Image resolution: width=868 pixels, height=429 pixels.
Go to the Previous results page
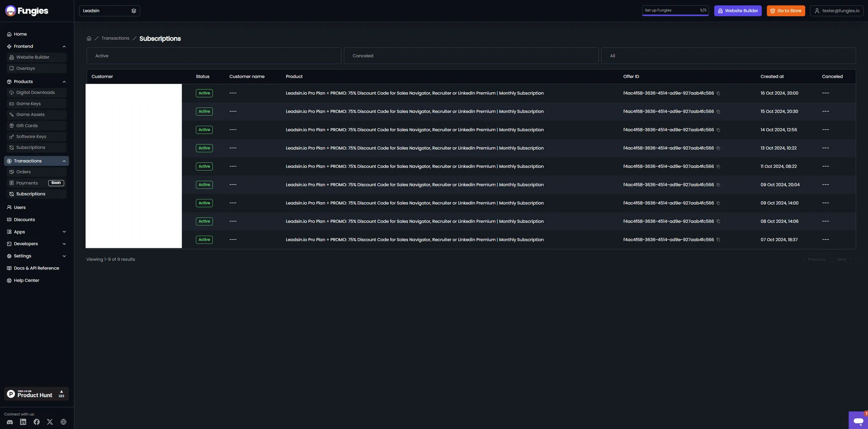(x=814, y=259)
